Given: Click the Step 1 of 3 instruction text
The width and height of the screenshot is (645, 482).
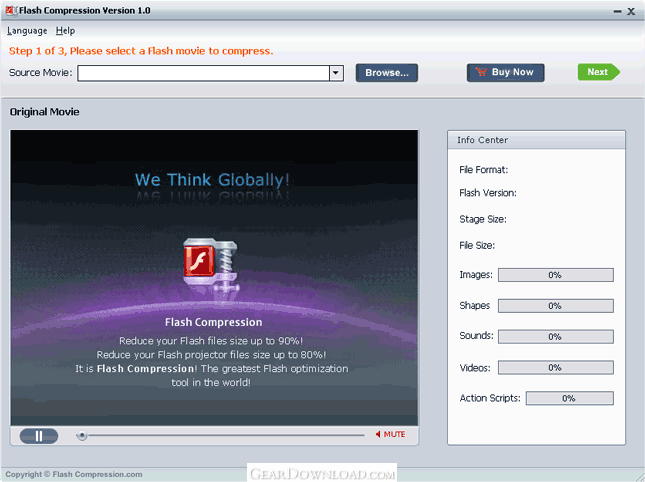Looking at the screenshot, I should click(x=141, y=51).
